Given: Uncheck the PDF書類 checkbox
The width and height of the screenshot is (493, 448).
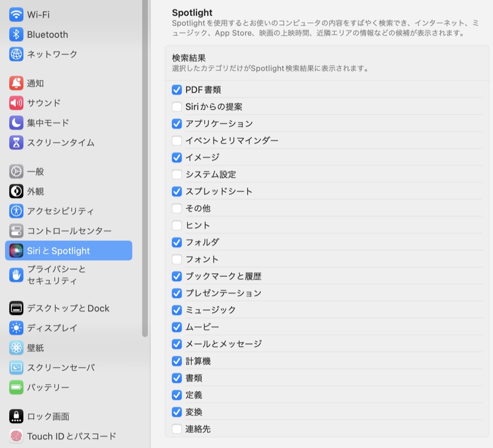Looking at the screenshot, I should pyautogui.click(x=177, y=90).
